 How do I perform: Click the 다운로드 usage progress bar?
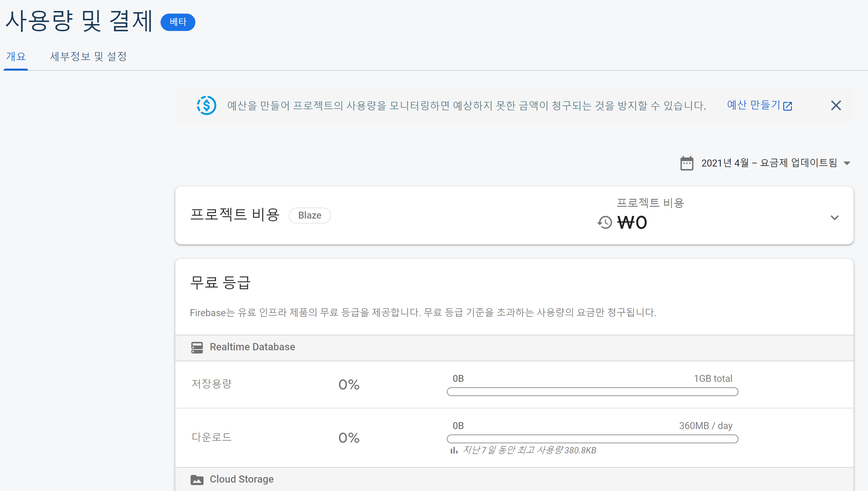592,439
